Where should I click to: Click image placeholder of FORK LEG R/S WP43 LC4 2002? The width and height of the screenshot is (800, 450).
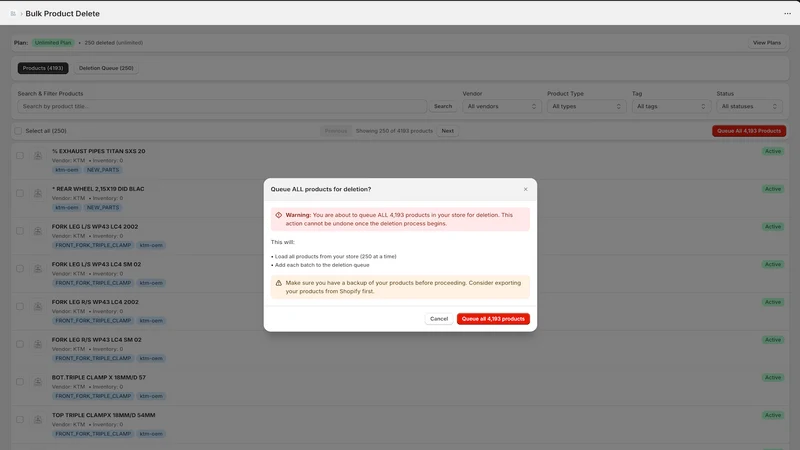click(38, 307)
